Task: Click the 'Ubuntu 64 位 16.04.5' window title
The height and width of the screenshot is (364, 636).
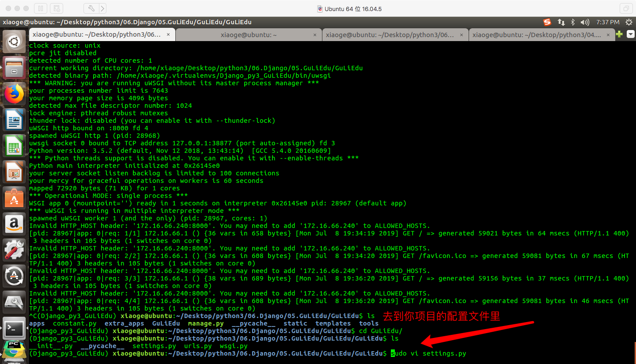Action: tap(353, 9)
